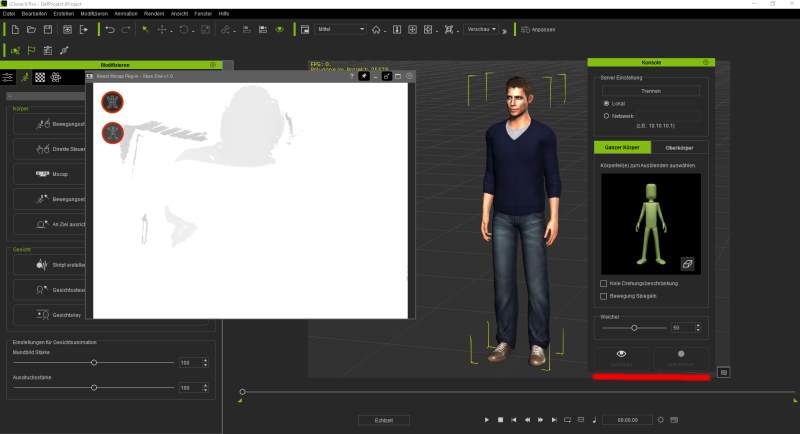
Task: Enable Bewegung Spiegeln checkbox
Action: [x=602, y=296]
